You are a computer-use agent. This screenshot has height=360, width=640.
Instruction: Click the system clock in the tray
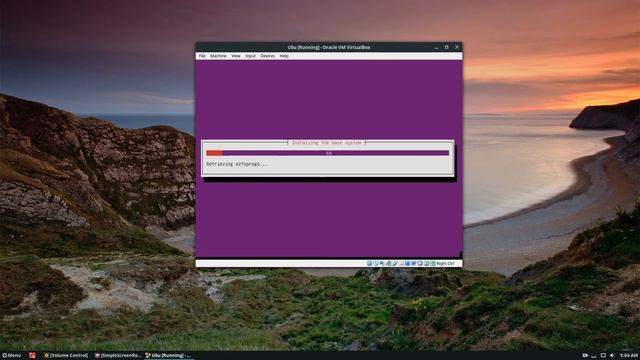[x=629, y=356]
